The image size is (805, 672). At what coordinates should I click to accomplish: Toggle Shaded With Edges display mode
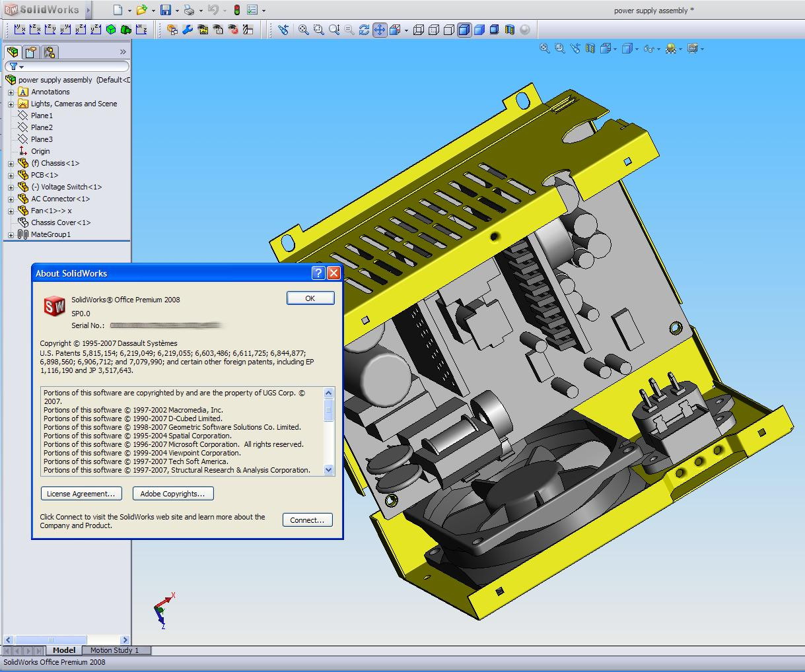click(464, 30)
